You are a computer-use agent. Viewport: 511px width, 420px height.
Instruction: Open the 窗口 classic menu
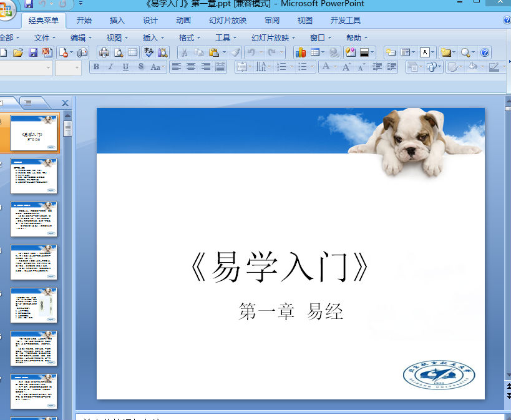(x=321, y=38)
